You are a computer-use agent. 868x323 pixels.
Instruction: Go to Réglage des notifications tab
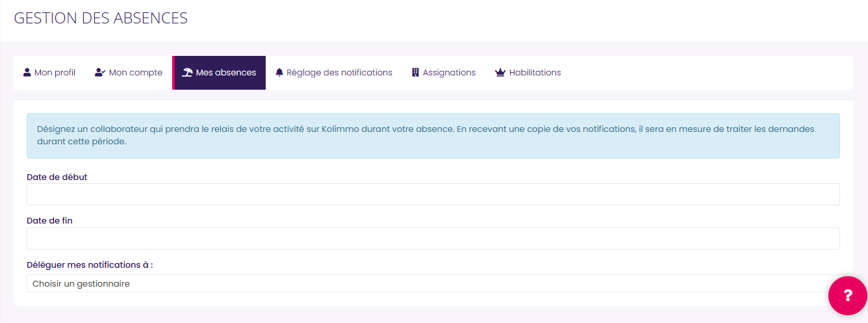(x=334, y=73)
